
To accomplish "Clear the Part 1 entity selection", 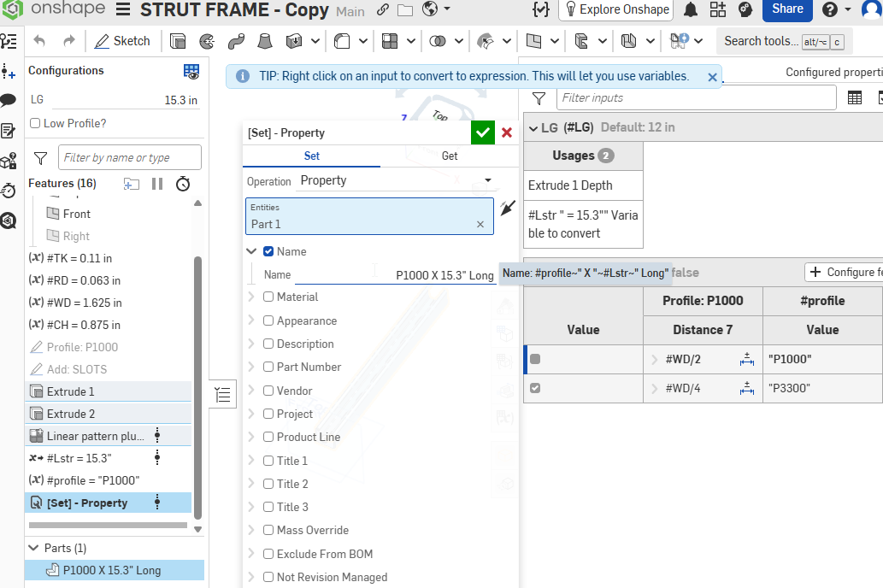I will 480,224.
